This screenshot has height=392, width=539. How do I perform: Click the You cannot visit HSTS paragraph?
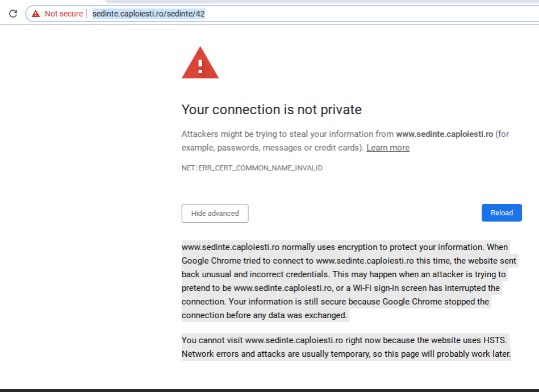346,347
